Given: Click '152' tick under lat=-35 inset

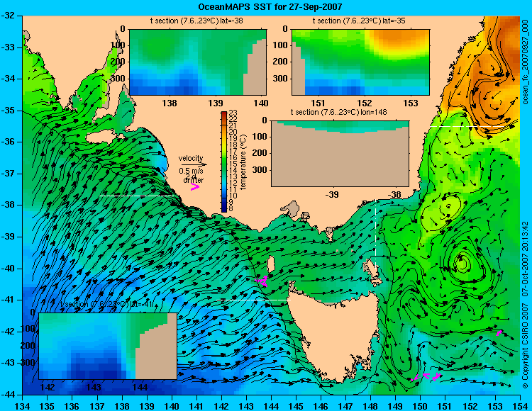Looking at the screenshot, I should click(x=365, y=103).
